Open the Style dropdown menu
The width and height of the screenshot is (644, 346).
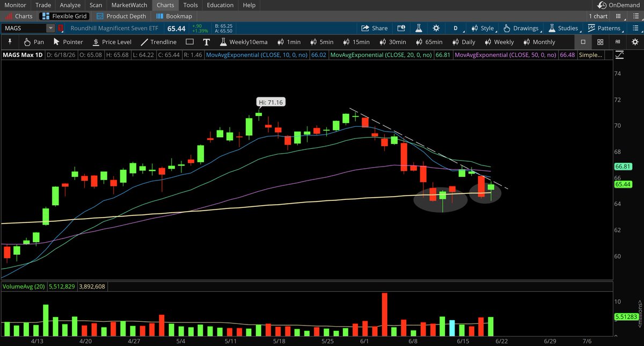[x=482, y=28]
